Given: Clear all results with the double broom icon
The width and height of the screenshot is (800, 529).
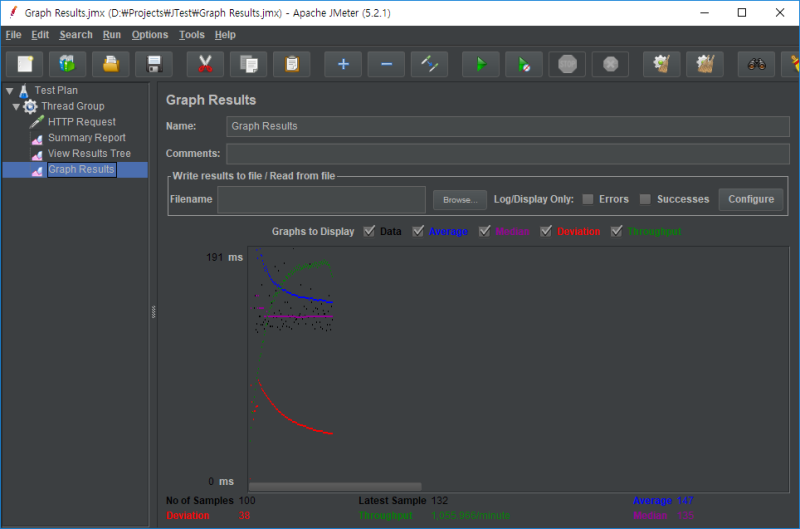Looking at the screenshot, I should coord(705,64).
